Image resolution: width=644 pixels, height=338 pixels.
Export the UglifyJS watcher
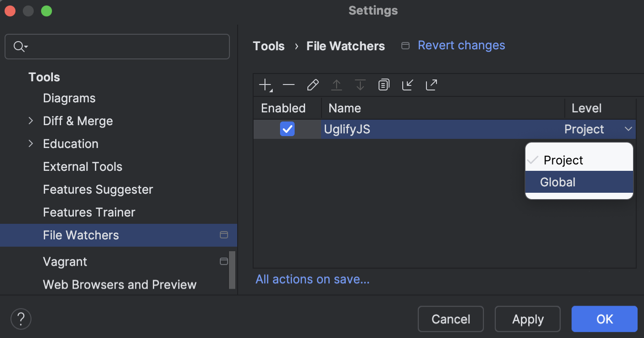[431, 84]
